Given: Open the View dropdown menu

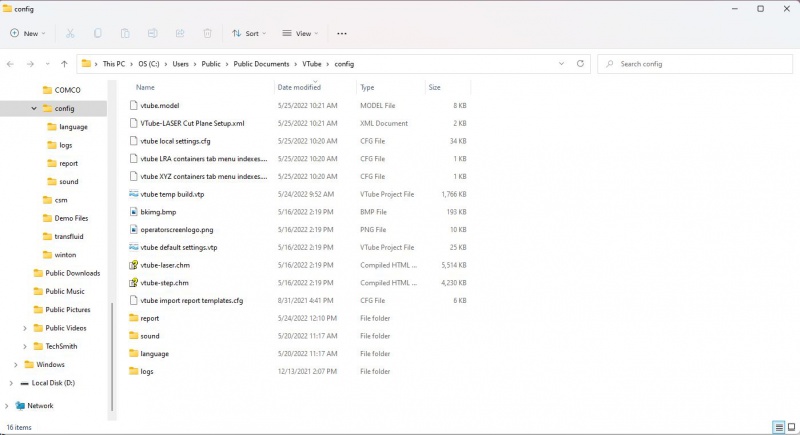Looking at the screenshot, I should (301, 34).
